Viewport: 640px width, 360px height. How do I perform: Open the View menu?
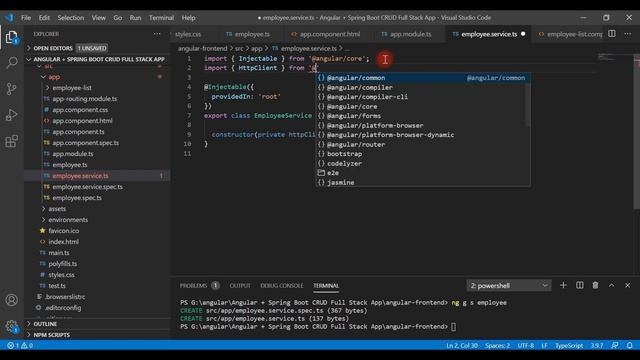coord(98,18)
